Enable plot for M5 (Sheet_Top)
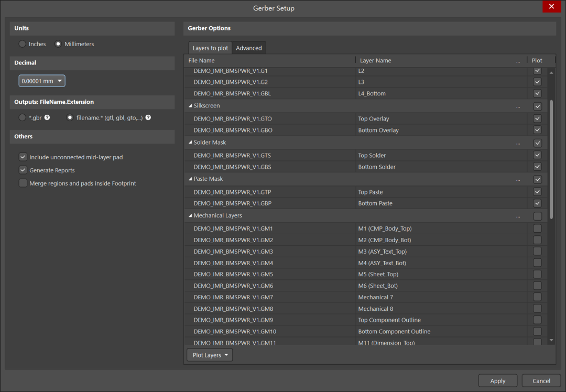The width and height of the screenshot is (566, 392). click(537, 274)
